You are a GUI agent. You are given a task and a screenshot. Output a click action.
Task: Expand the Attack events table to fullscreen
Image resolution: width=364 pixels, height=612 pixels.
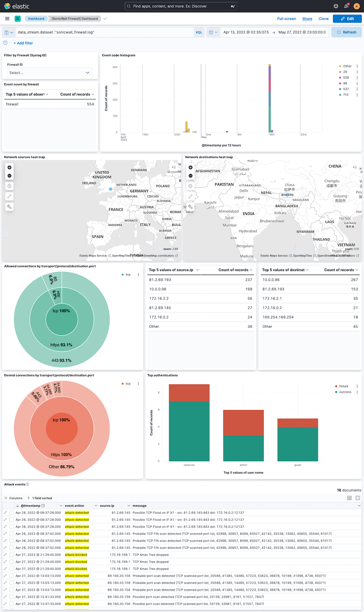[358, 498]
